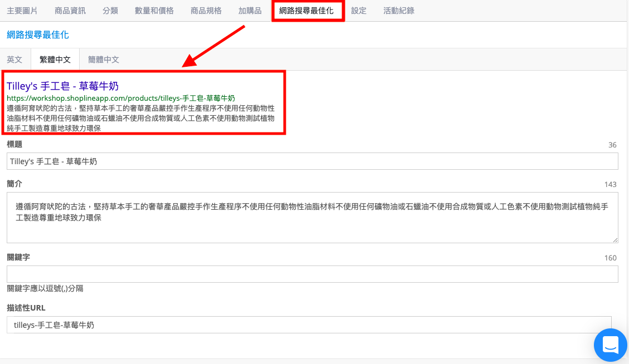Click the 簡介 textarea resize handle
629x364 pixels.
pos(615,240)
